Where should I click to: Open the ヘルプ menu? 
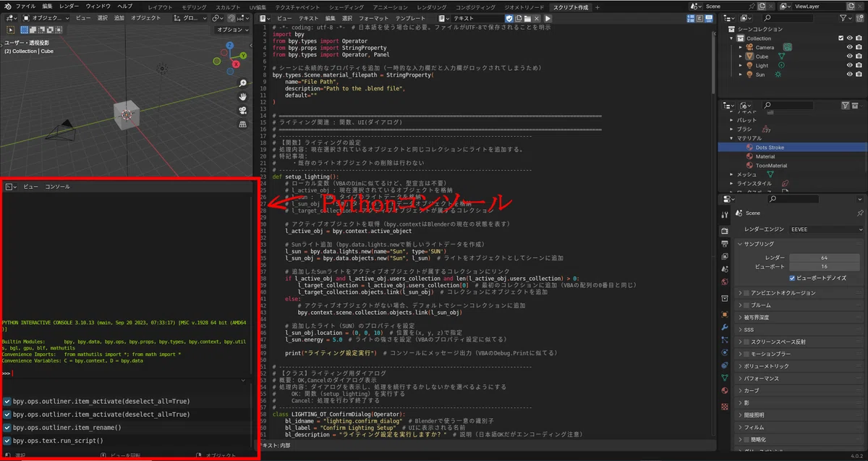(124, 6)
